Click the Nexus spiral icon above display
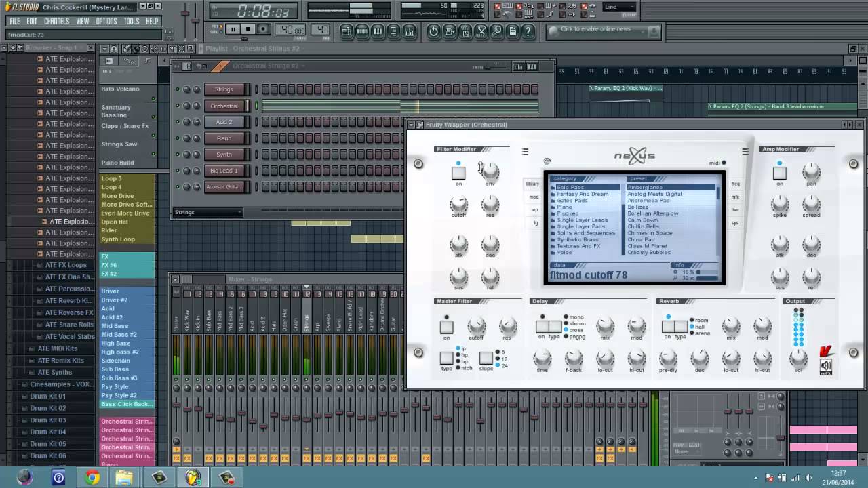 pos(547,161)
